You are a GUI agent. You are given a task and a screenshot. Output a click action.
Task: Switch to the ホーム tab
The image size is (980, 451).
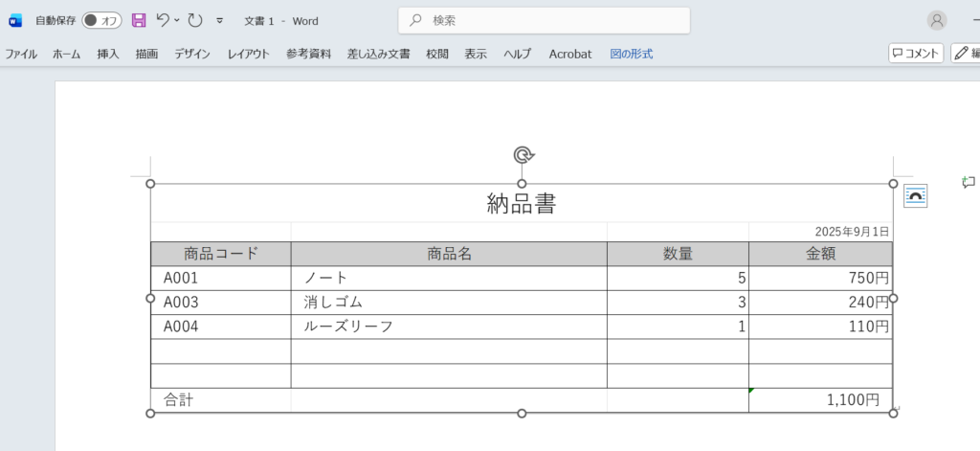[66, 54]
